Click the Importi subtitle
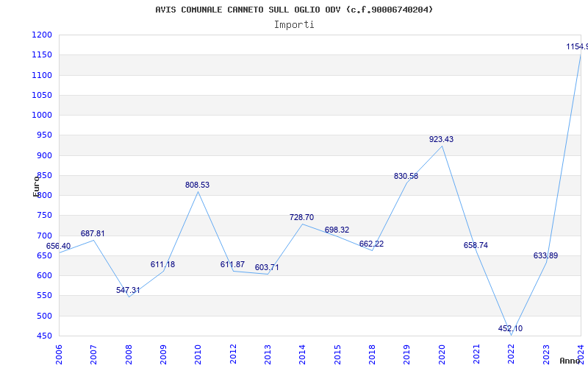The width and height of the screenshot is (588, 368). (x=294, y=25)
